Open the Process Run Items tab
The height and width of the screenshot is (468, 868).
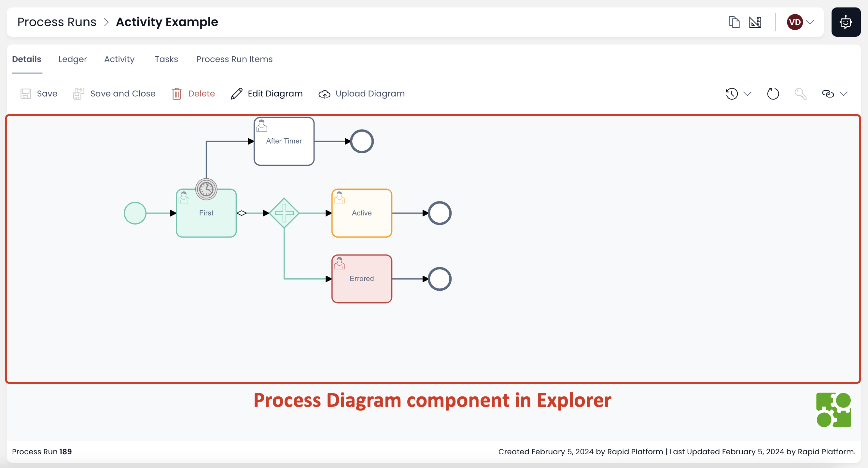point(234,59)
